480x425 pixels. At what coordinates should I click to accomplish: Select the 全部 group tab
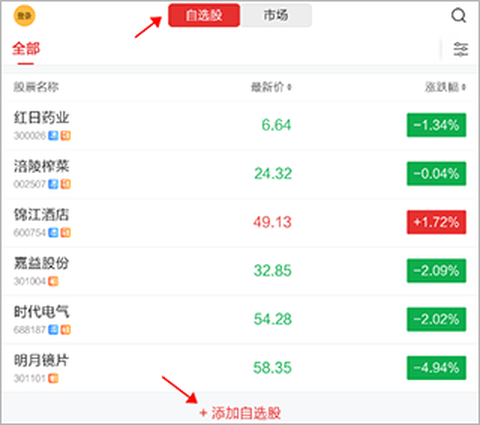click(26, 49)
